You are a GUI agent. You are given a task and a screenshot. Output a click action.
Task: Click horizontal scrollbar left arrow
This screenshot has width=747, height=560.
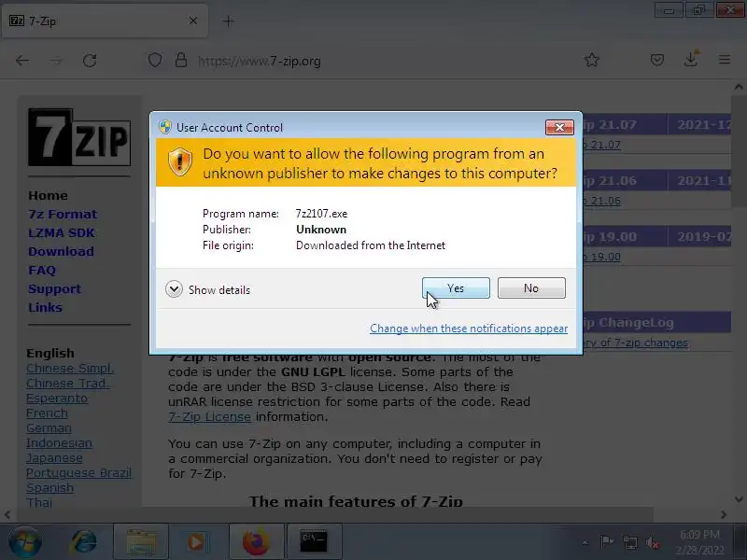point(7,515)
